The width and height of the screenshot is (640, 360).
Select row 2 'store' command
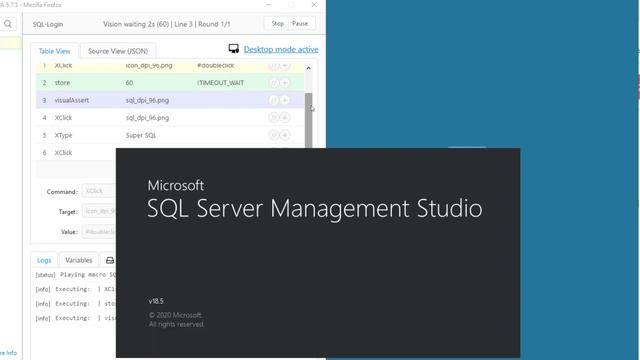[170, 83]
